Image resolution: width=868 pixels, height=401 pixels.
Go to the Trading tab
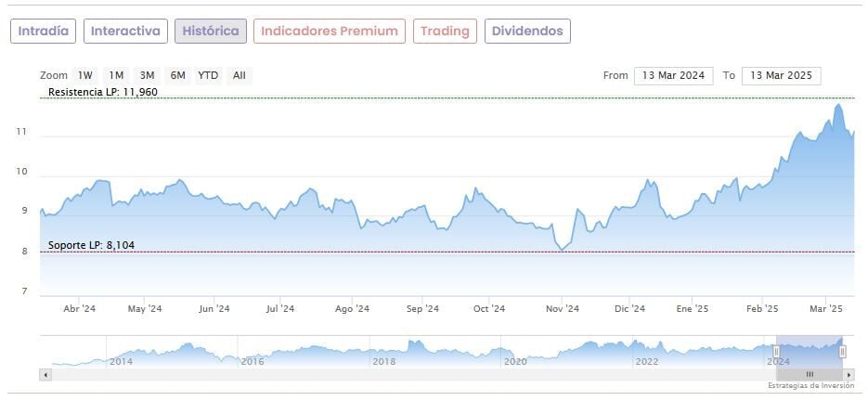click(445, 31)
